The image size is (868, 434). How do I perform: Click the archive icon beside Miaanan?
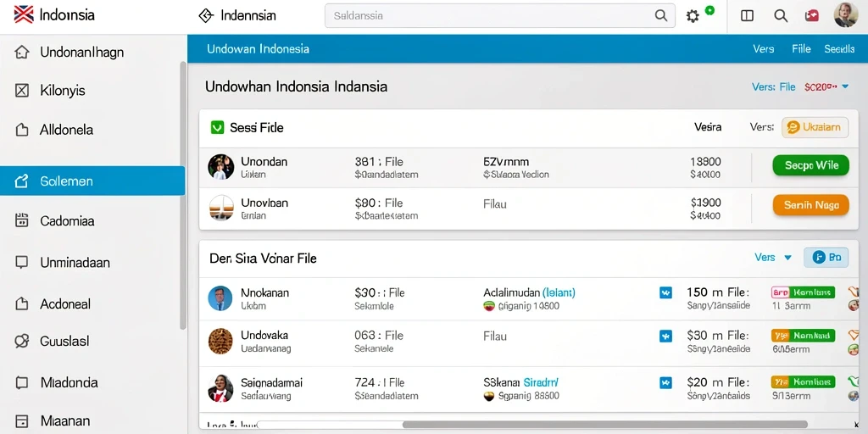(x=21, y=421)
